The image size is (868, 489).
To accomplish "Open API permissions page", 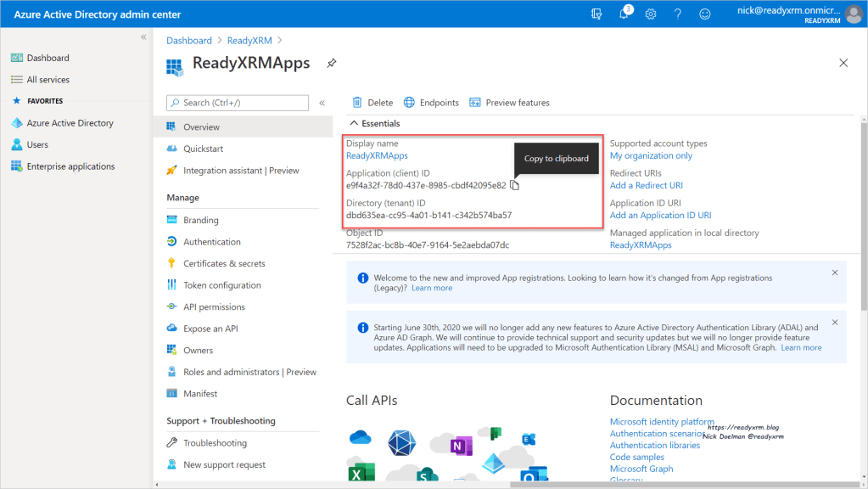I will click(x=214, y=306).
